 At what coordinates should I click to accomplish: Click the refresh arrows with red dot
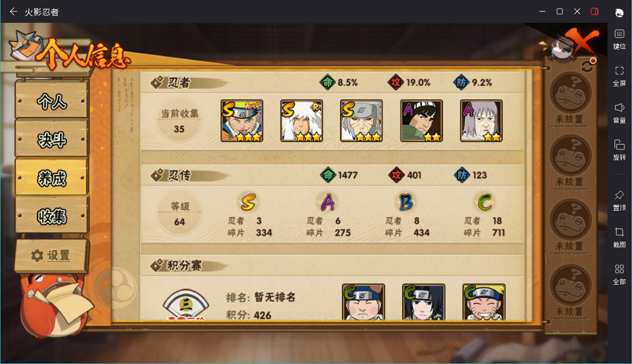click(x=588, y=65)
